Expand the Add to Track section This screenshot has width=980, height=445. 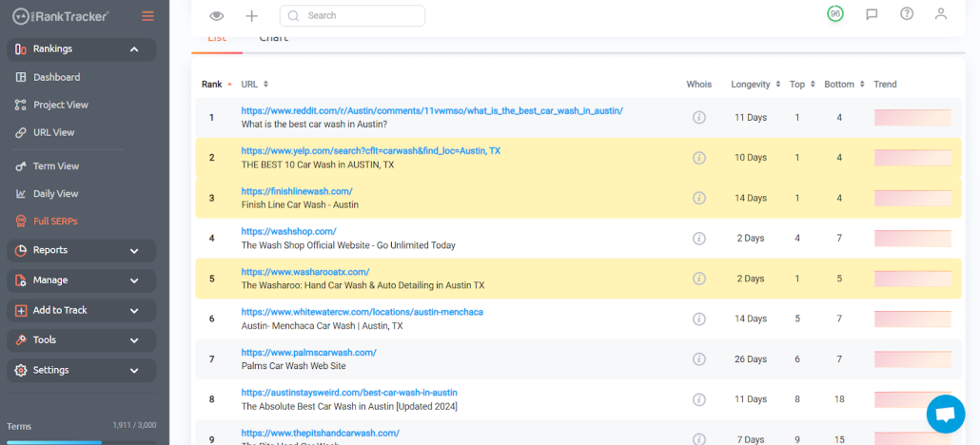(81, 311)
